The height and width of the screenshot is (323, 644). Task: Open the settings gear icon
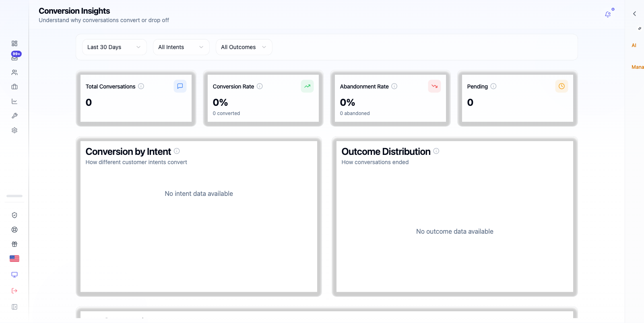tap(14, 130)
